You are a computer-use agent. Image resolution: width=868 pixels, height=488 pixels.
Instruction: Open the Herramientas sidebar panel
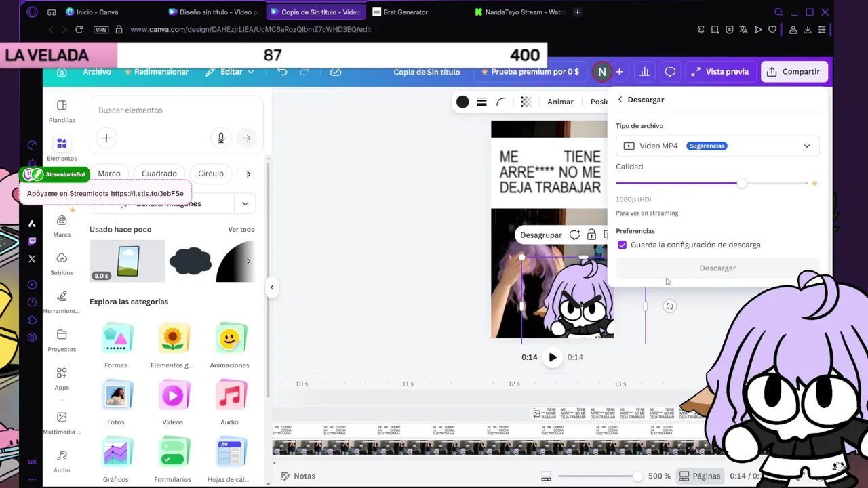tap(62, 303)
